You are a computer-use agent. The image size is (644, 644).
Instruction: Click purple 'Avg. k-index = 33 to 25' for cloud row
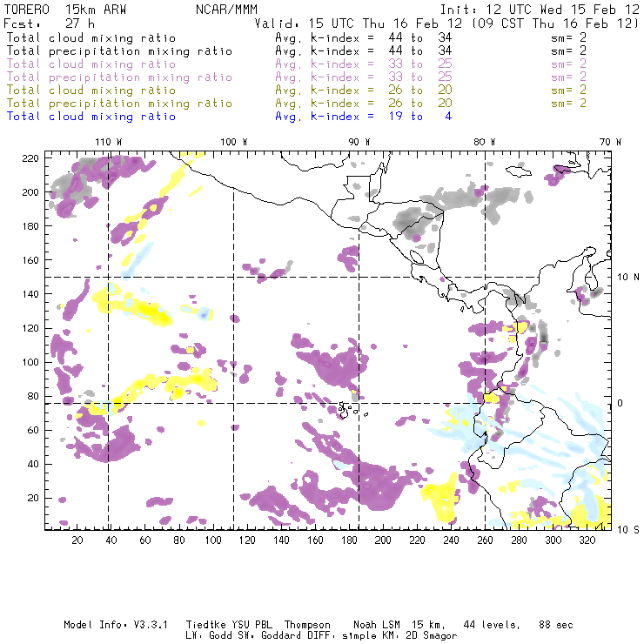[x=364, y=64]
